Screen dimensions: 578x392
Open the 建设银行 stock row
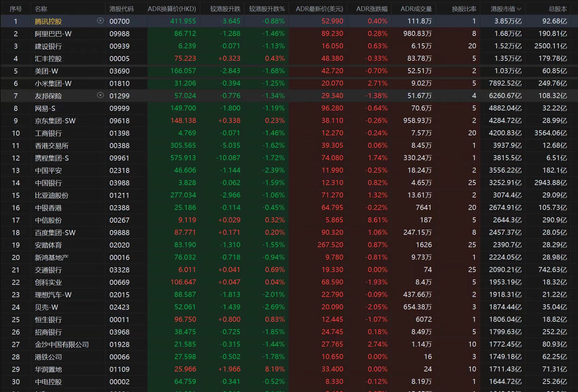tap(48, 46)
